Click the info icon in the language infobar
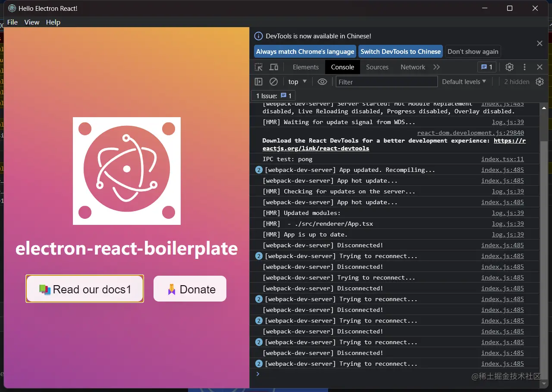Viewport: 552px width, 392px height. point(258,36)
